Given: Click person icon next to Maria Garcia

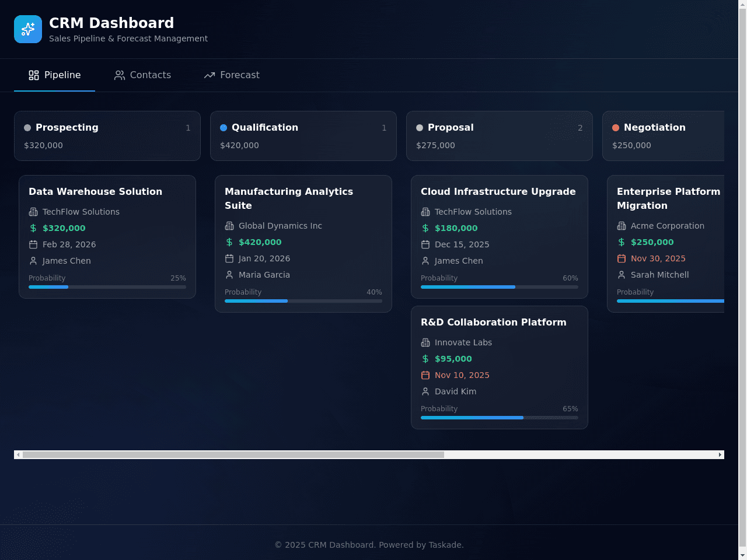Looking at the screenshot, I should [x=229, y=275].
